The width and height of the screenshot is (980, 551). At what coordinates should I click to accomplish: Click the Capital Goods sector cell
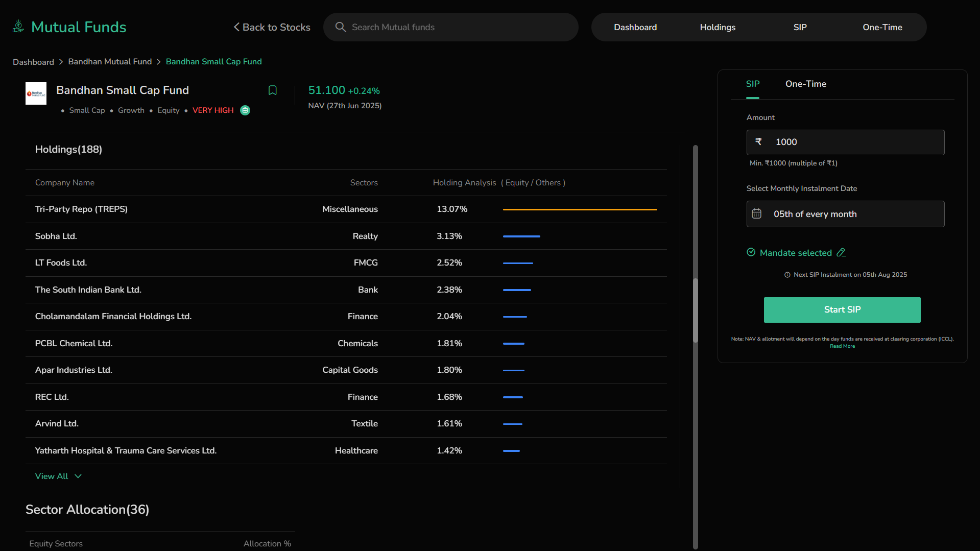tap(350, 370)
